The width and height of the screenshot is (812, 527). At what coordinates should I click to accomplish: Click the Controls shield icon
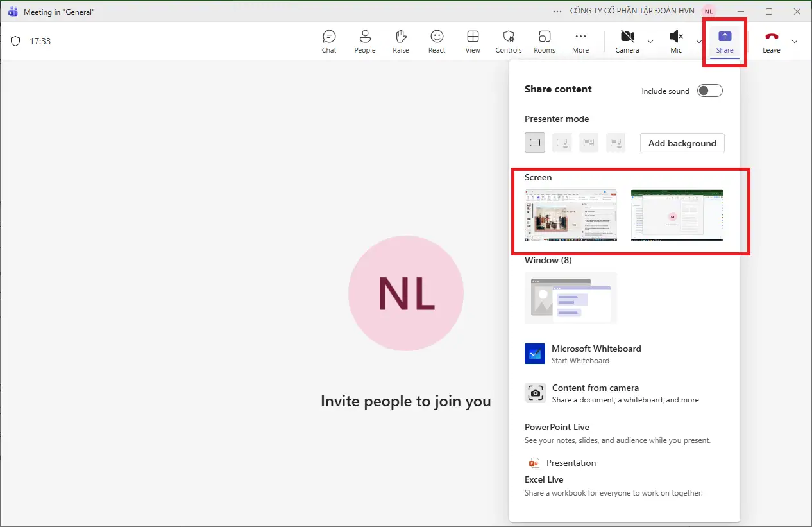(x=509, y=41)
